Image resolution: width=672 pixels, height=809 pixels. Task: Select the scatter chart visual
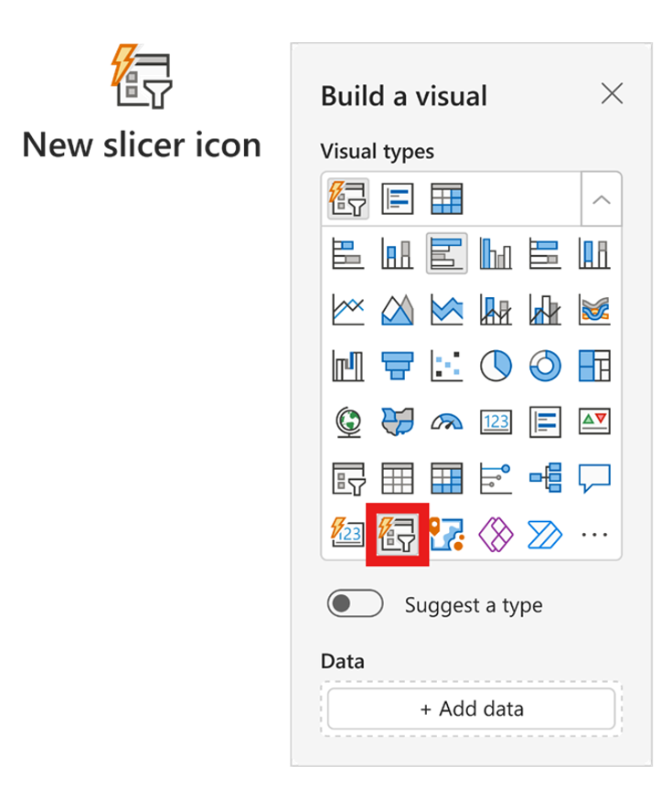(x=446, y=366)
